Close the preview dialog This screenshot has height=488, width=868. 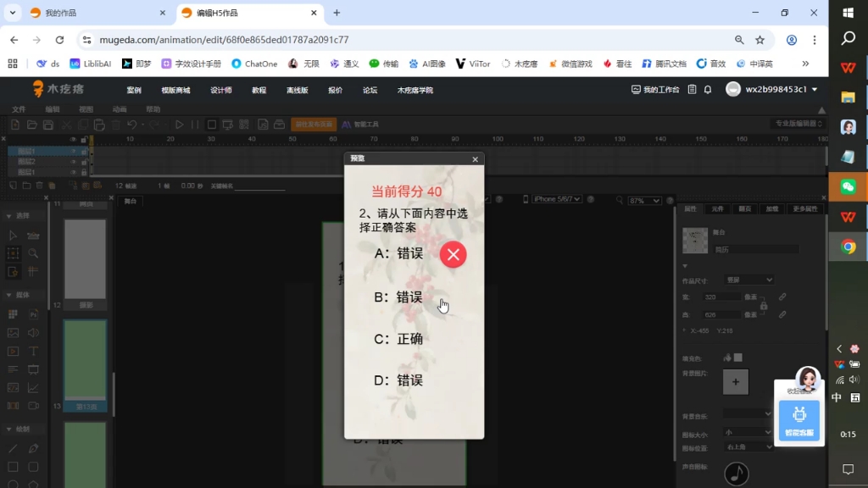pyautogui.click(x=475, y=159)
